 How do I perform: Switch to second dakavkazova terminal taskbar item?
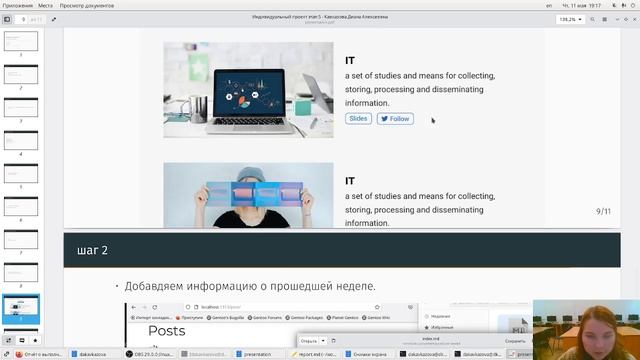tap(478, 354)
